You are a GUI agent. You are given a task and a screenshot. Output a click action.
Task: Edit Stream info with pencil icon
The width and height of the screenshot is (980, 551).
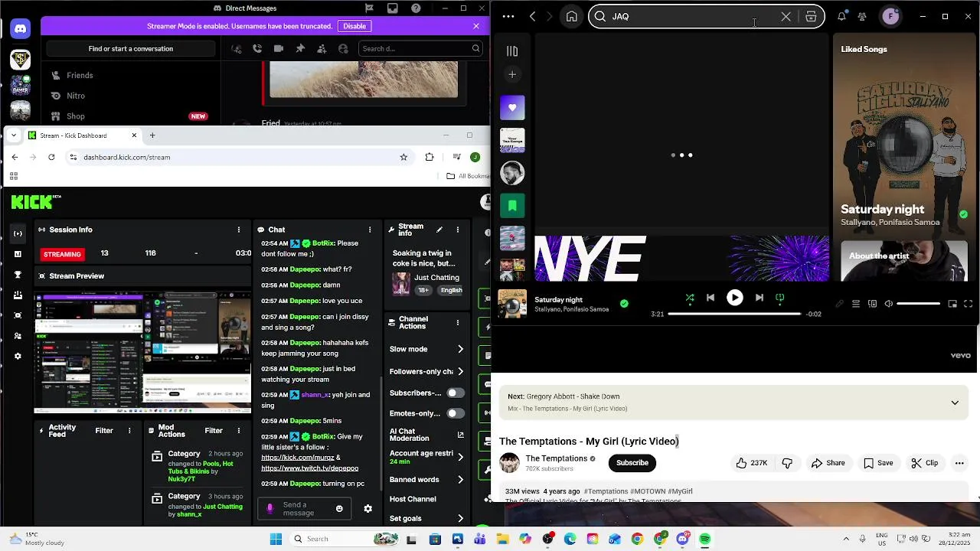coord(439,230)
